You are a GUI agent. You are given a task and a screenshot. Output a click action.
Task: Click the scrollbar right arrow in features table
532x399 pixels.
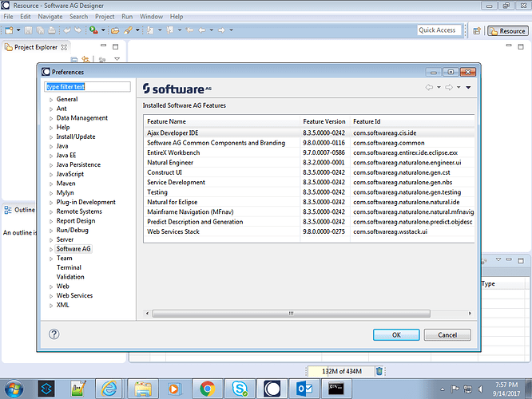point(470,314)
